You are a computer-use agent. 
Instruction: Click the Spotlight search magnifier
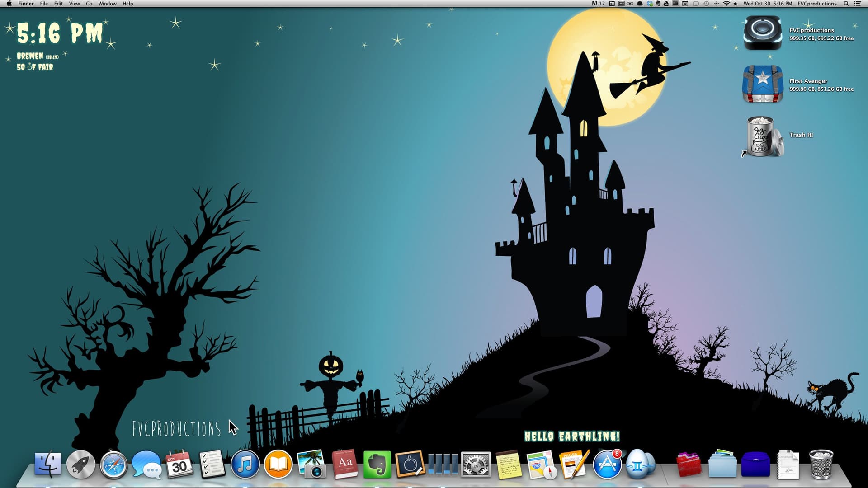[x=846, y=4]
